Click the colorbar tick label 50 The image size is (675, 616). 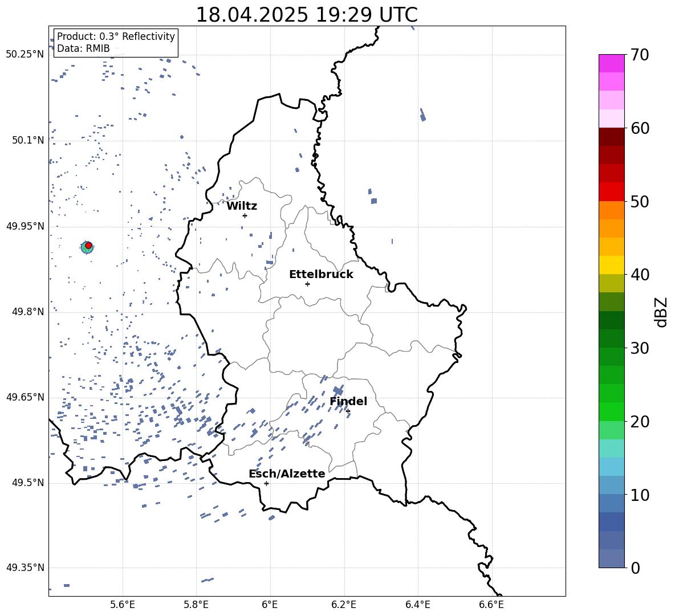(640, 201)
